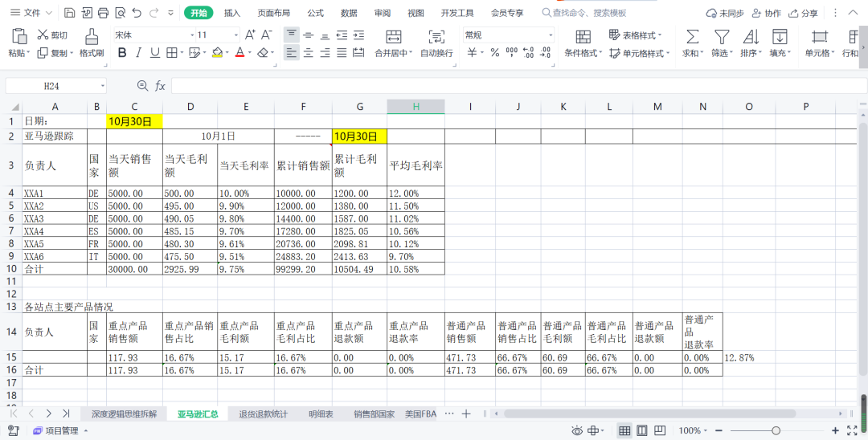This screenshot has height=440, width=868.
Task: Click the Sort (排序) icon
Action: [751, 36]
